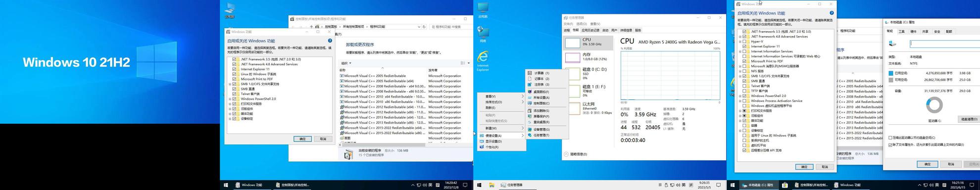Viewport: 980px width, 190px height.
Task: Switch to the 启动 tab in Task Manager
Action: [x=605, y=30]
